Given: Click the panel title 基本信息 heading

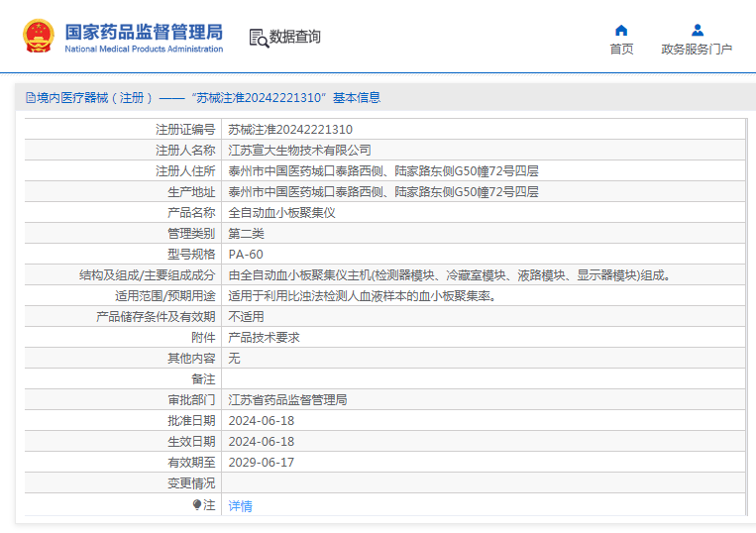Looking at the screenshot, I should pyautogui.click(x=357, y=98).
